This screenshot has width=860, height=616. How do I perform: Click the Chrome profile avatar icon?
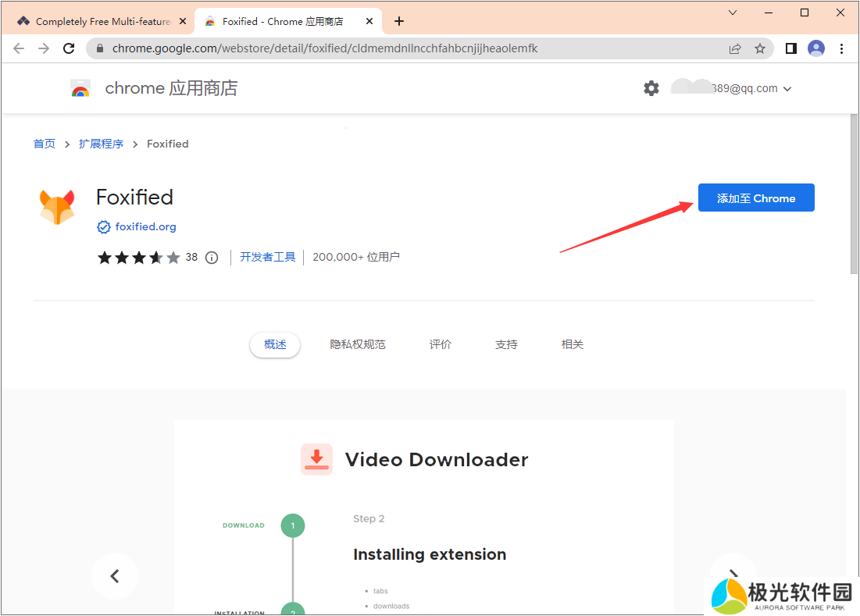(x=816, y=48)
